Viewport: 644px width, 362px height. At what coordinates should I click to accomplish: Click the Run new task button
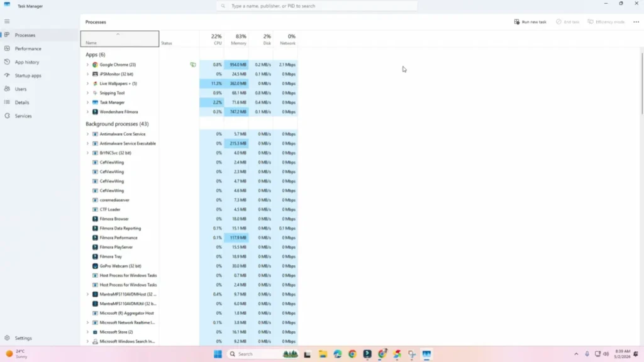[530, 22]
